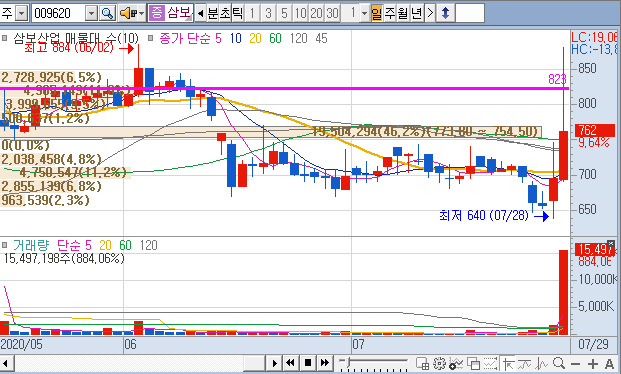Click the left triangle arrow before 분
This screenshot has width=621, height=374.
[200, 13]
